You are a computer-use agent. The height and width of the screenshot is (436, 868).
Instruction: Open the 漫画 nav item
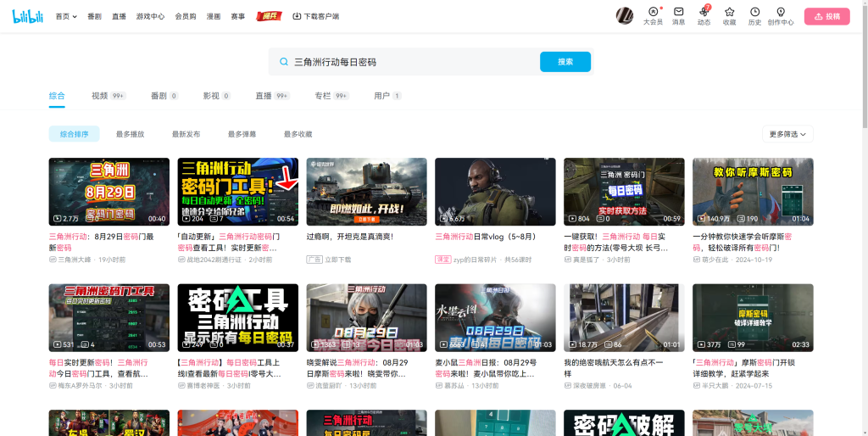point(214,17)
